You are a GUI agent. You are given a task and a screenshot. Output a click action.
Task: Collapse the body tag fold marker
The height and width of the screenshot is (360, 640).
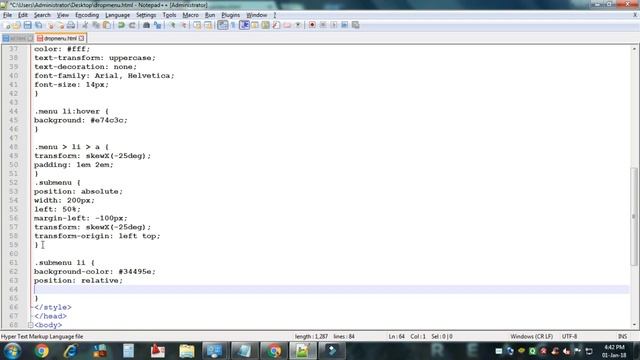tap(30, 325)
